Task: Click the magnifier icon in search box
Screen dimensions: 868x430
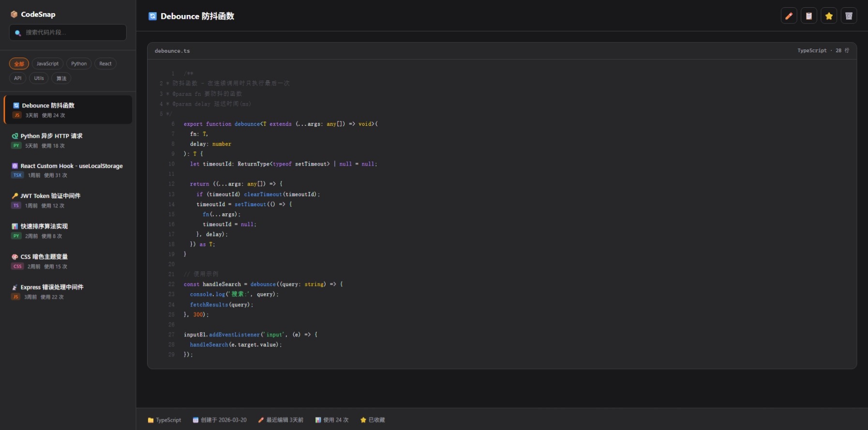Action: click(x=18, y=33)
